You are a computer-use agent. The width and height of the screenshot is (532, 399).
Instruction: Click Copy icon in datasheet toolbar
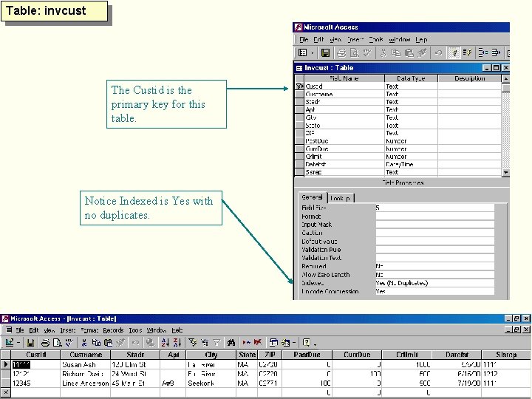96,343
